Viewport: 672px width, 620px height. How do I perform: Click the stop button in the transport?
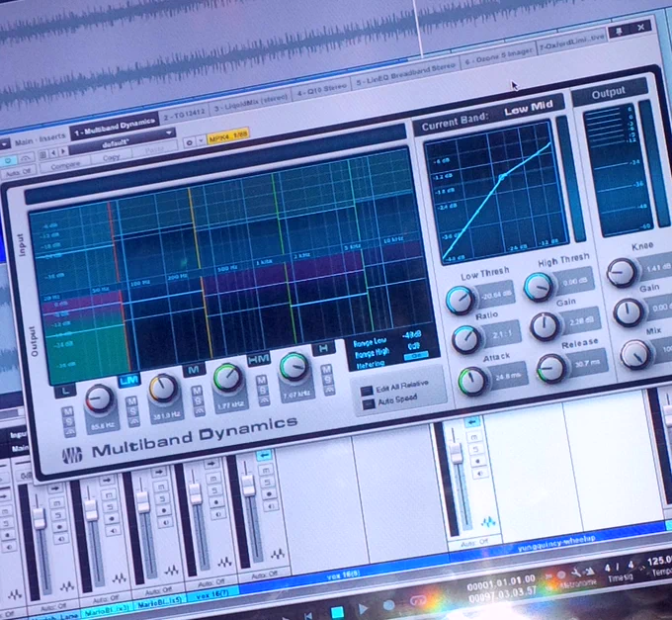pos(337,612)
